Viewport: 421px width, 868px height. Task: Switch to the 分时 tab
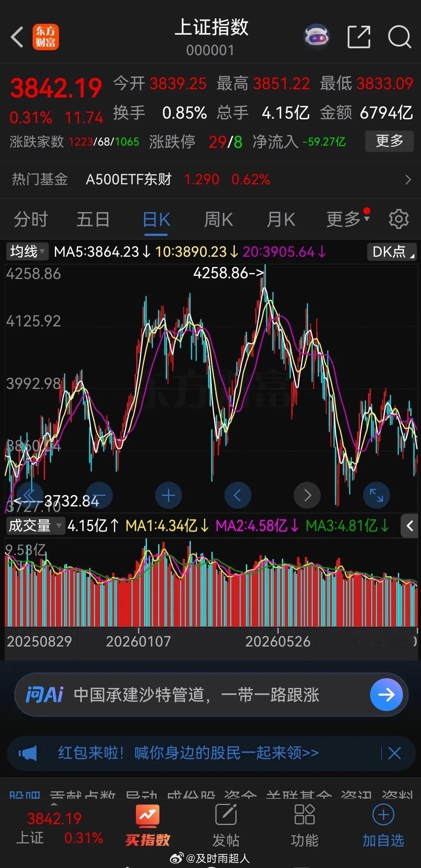pos(31,219)
